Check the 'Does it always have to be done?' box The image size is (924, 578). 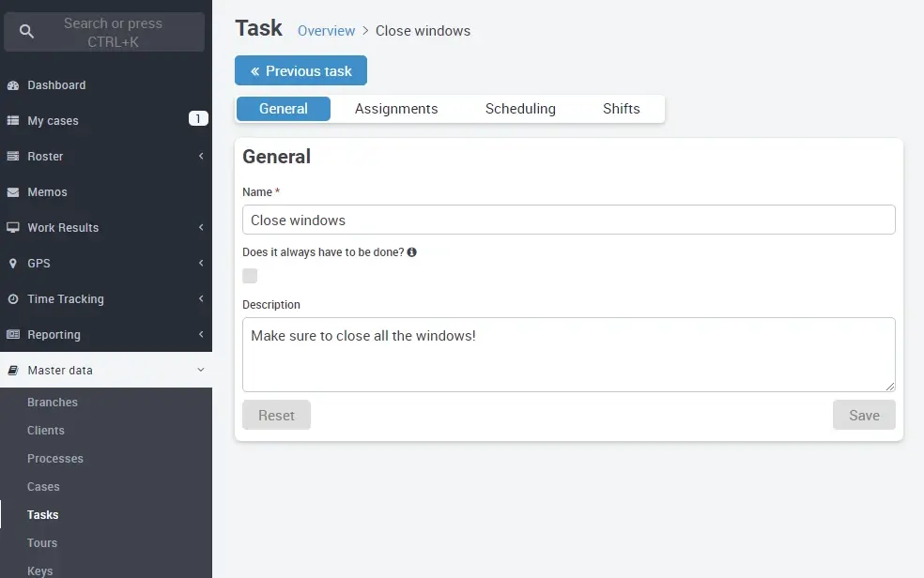click(249, 275)
